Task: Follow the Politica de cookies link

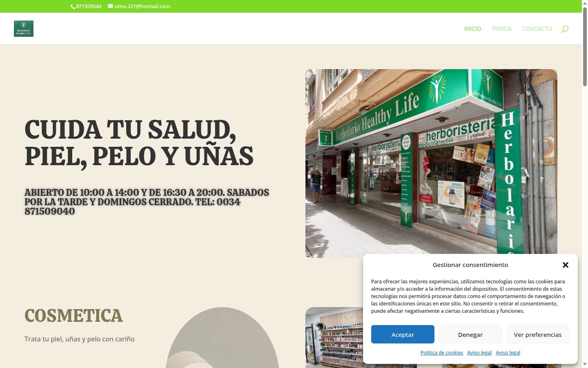Action: point(442,352)
